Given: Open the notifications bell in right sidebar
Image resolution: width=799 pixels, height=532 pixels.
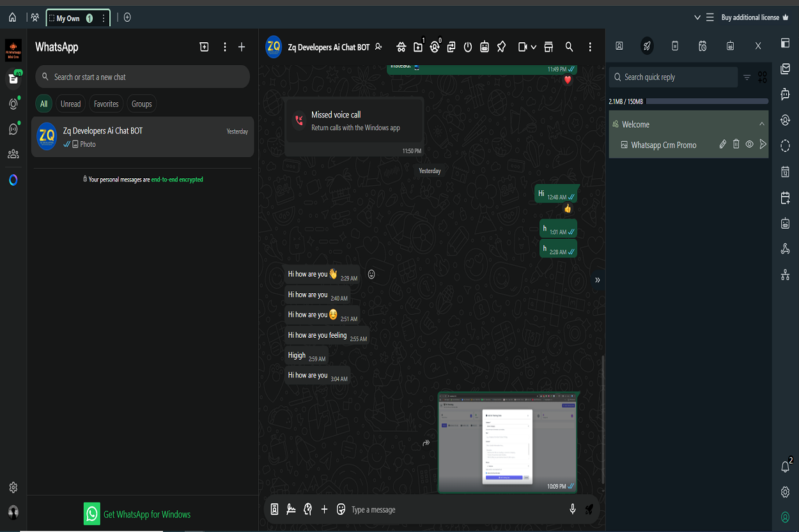Looking at the screenshot, I should pos(785,467).
